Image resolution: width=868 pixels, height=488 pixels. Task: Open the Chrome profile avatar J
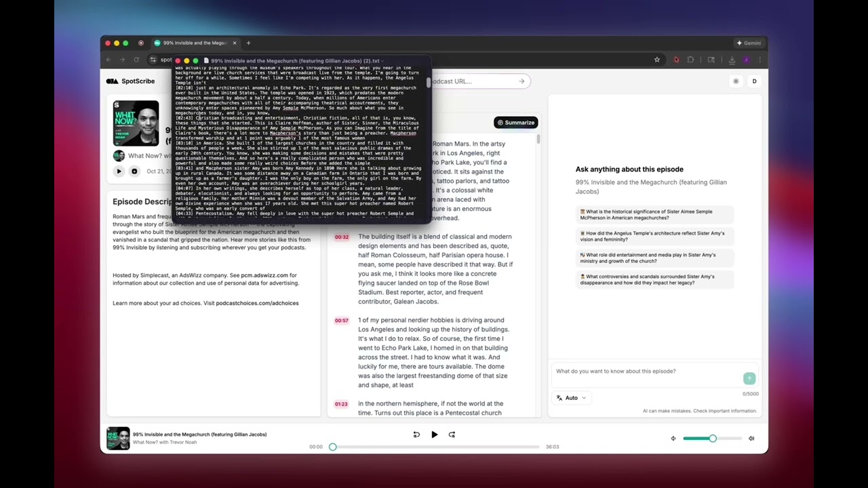pyautogui.click(x=746, y=60)
